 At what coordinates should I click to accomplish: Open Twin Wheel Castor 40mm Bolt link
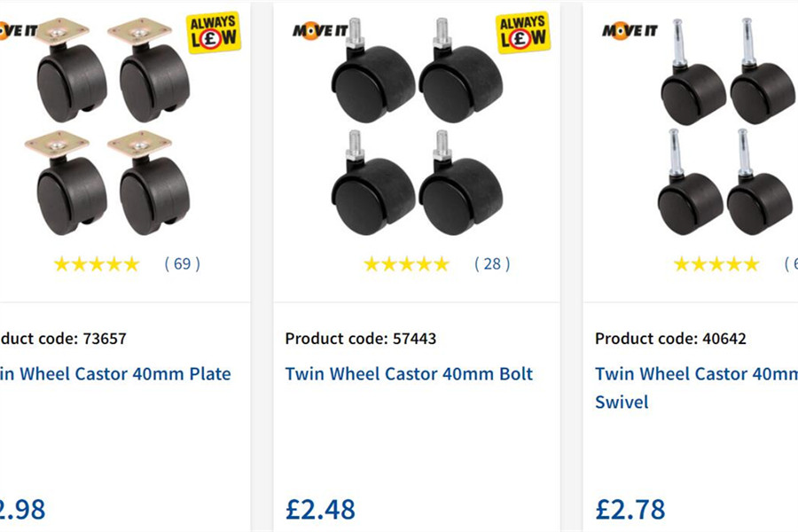coord(409,373)
